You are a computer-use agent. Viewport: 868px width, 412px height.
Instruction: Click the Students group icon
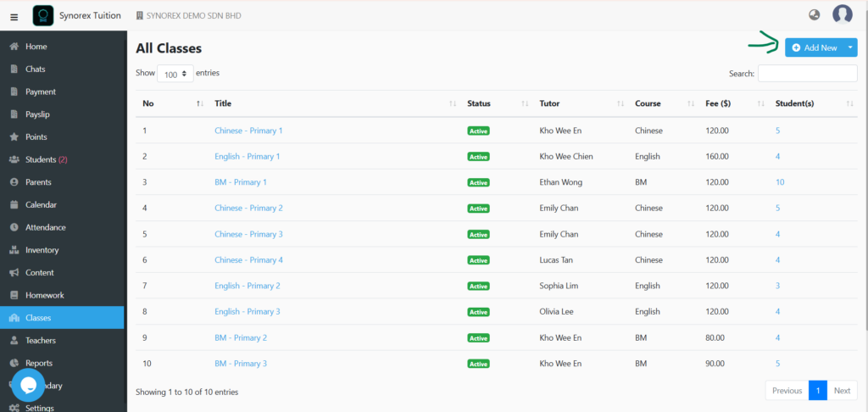[15, 159]
